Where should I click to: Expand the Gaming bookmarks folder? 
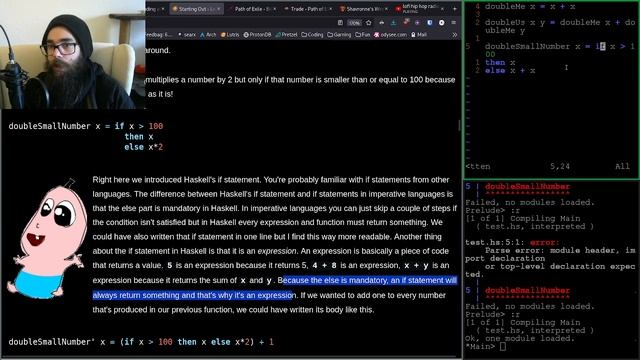tap(339, 35)
